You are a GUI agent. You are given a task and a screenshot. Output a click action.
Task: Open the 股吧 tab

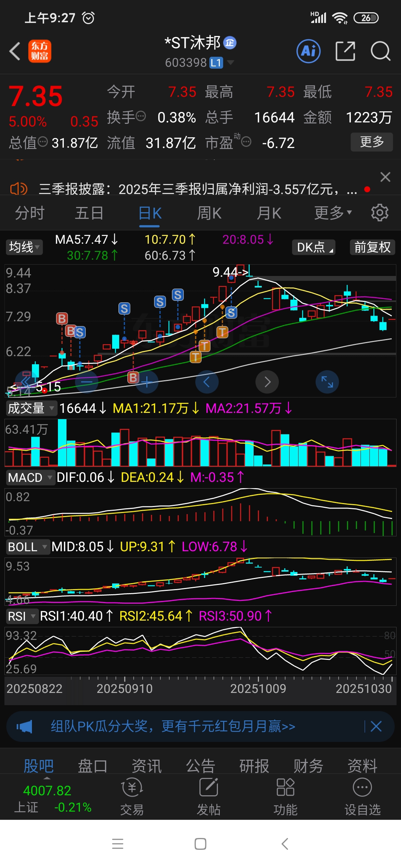point(39,766)
